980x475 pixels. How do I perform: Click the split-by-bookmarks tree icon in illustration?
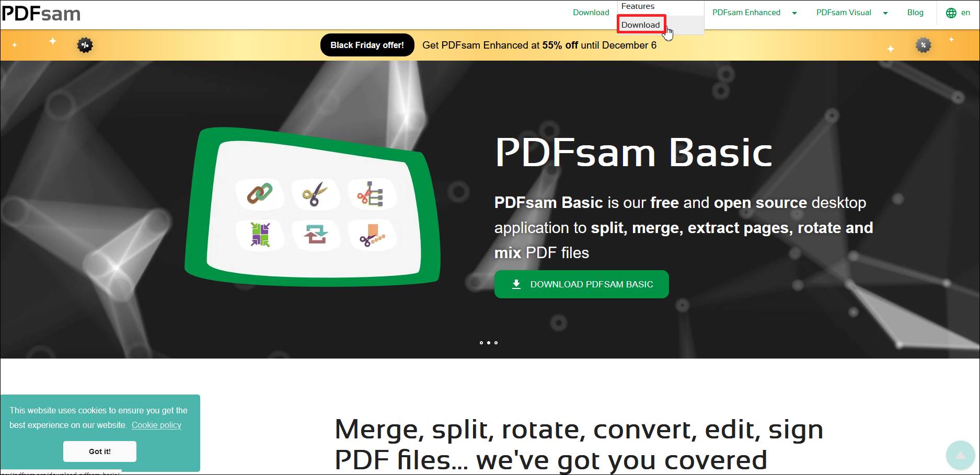371,194
